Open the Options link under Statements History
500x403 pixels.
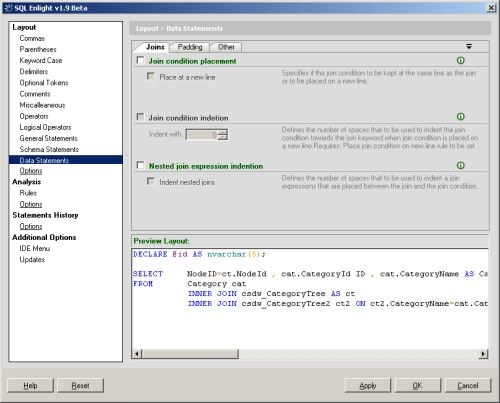tap(31, 226)
